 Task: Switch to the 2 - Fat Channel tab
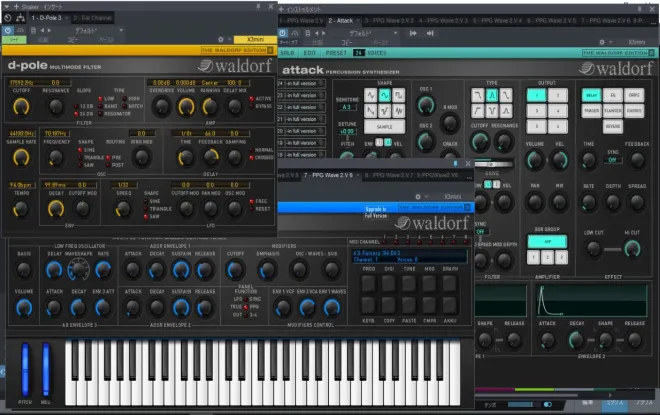[92, 18]
